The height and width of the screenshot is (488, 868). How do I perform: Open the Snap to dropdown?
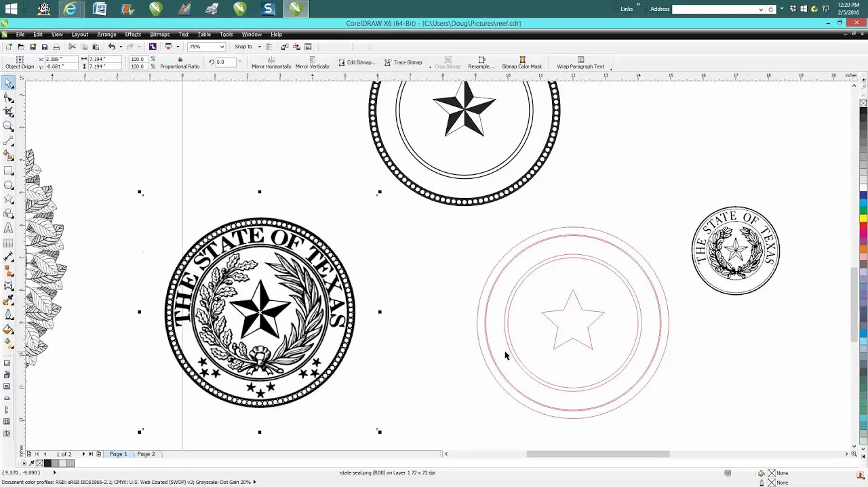click(259, 47)
